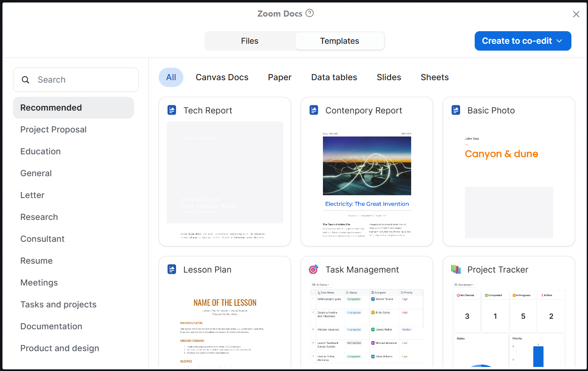Open the Contenpory Report electricity preview image
588x371 pixels.
(367, 166)
